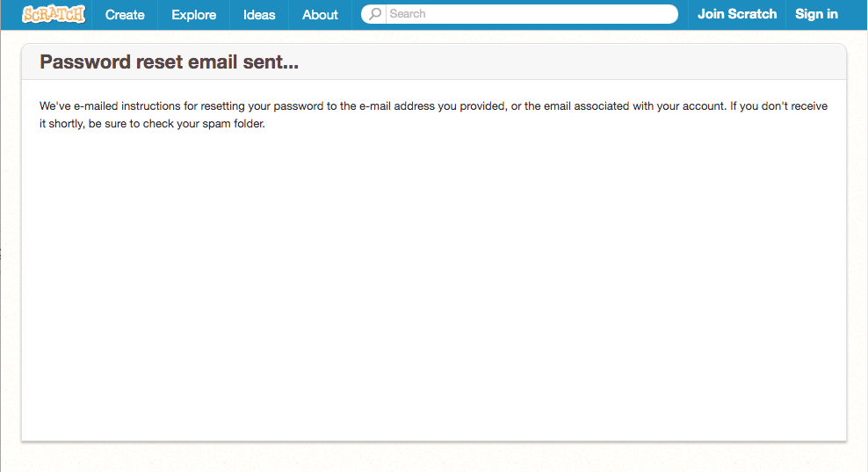Open the Ideas navigation link
This screenshot has height=472, width=868.
pyautogui.click(x=259, y=15)
